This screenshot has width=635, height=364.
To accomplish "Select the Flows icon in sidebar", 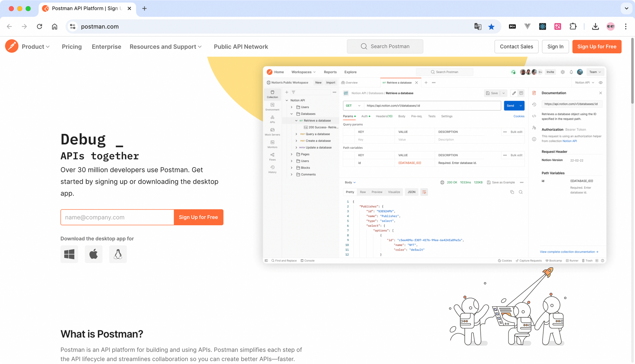I will (271, 158).
